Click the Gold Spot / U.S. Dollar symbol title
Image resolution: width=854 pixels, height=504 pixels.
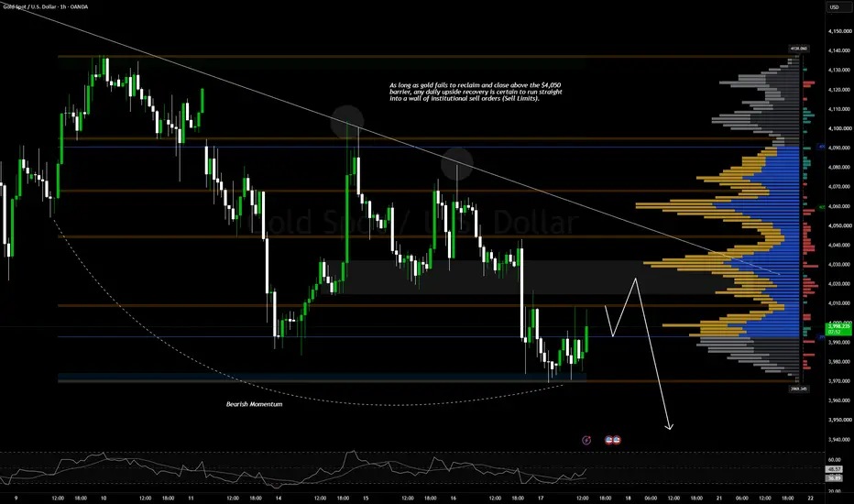coord(46,6)
